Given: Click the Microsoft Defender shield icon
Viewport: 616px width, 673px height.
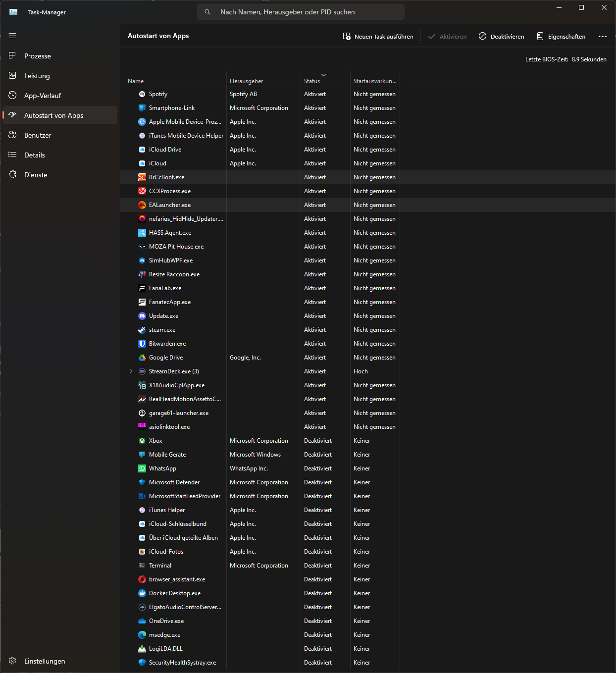Looking at the screenshot, I should [x=142, y=482].
